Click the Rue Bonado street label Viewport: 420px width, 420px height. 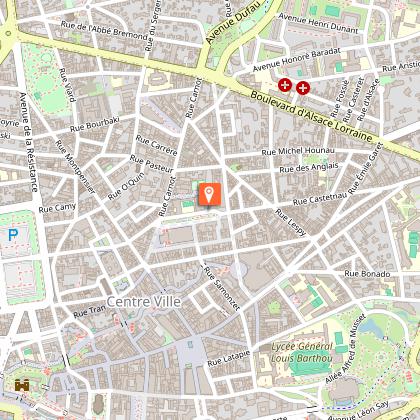[x=367, y=274]
